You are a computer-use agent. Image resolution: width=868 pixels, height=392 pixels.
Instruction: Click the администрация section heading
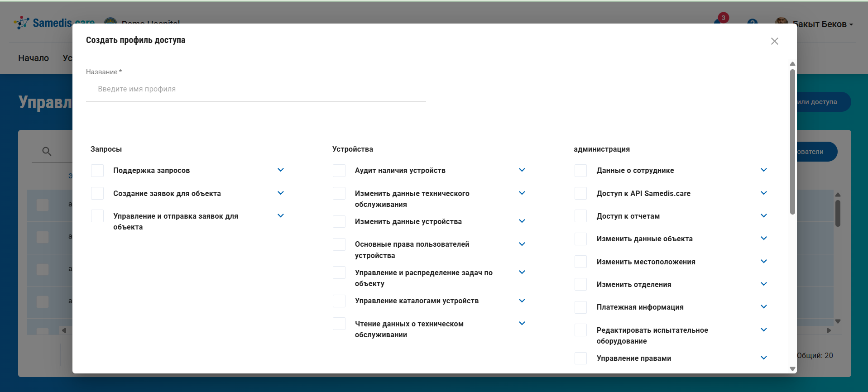602,149
